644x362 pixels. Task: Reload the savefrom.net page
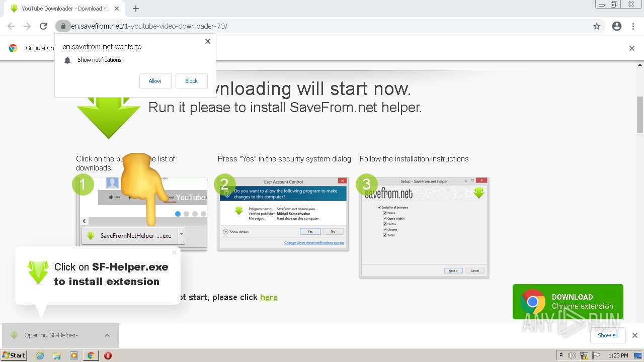tap(43, 26)
